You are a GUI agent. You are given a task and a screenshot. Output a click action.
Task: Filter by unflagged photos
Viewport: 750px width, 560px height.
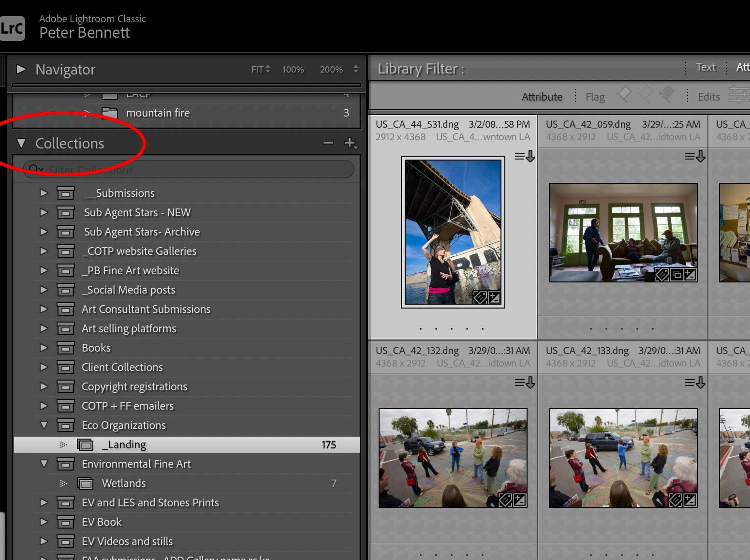646,94
